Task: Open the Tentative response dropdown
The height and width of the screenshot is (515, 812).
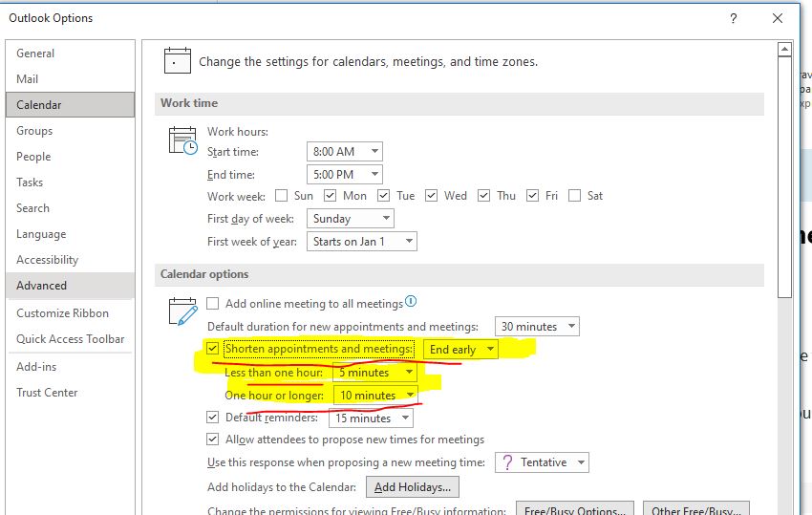Action: tap(542, 462)
